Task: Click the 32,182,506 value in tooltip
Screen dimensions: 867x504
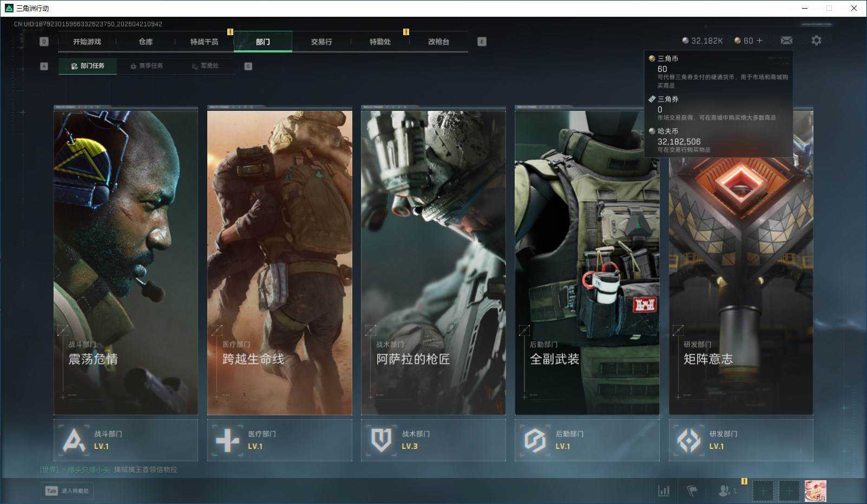Action: pos(679,142)
